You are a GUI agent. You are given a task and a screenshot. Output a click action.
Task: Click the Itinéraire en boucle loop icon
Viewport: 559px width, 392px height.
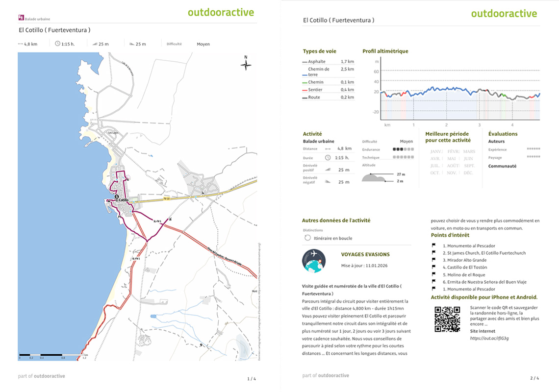tap(307, 238)
